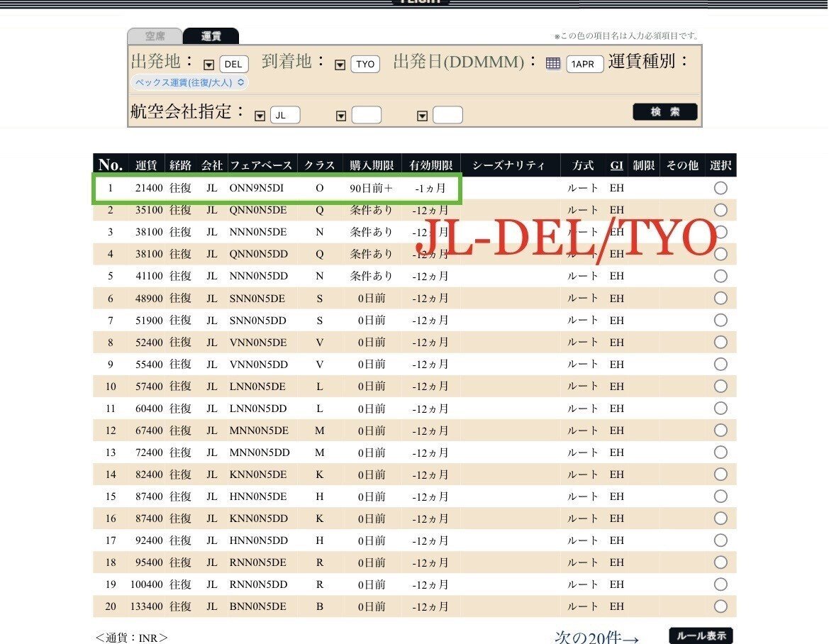Edit the JL airline code field

pos(285,115)
